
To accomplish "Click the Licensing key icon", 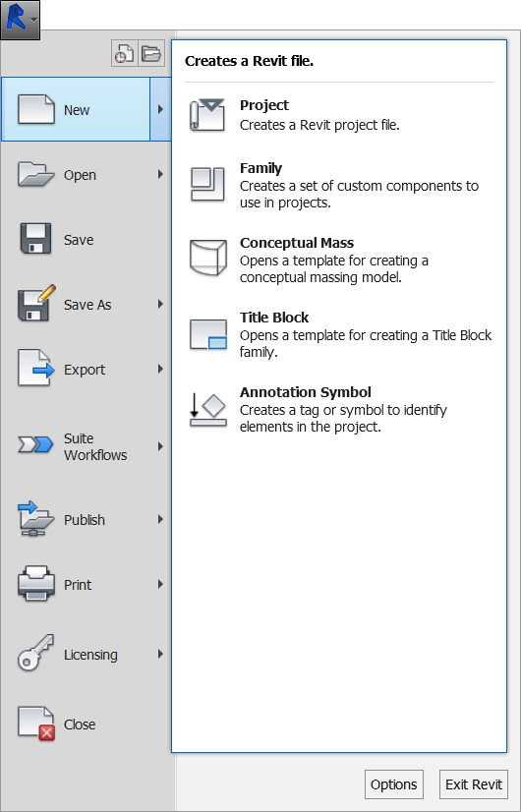I will click(35, 653).
